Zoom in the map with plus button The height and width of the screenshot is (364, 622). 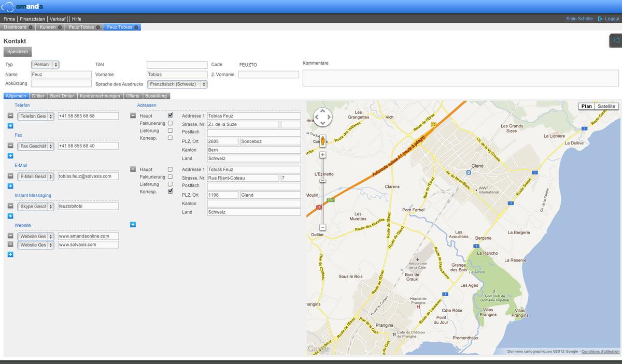click(322, 155)
